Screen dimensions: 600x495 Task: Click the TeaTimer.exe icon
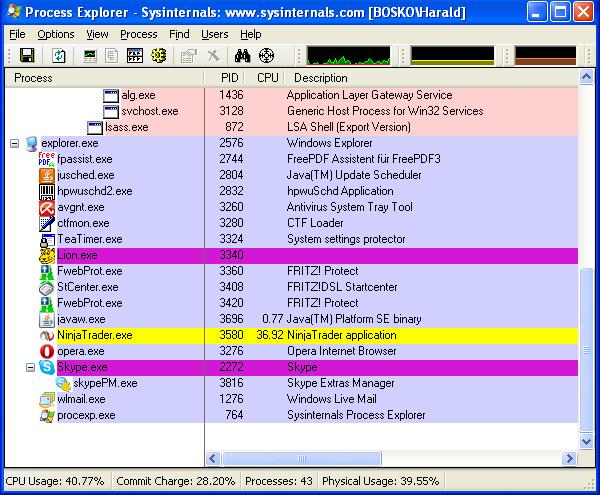pos(47,240)
